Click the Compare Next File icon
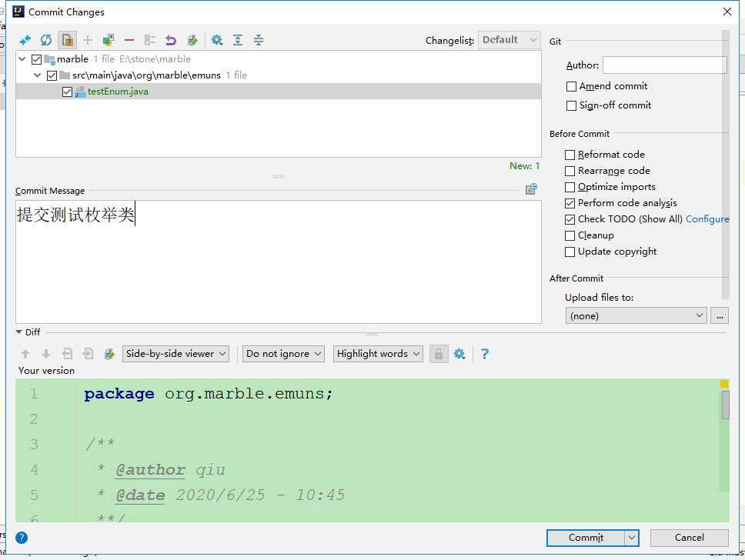 tap(88, 354)
